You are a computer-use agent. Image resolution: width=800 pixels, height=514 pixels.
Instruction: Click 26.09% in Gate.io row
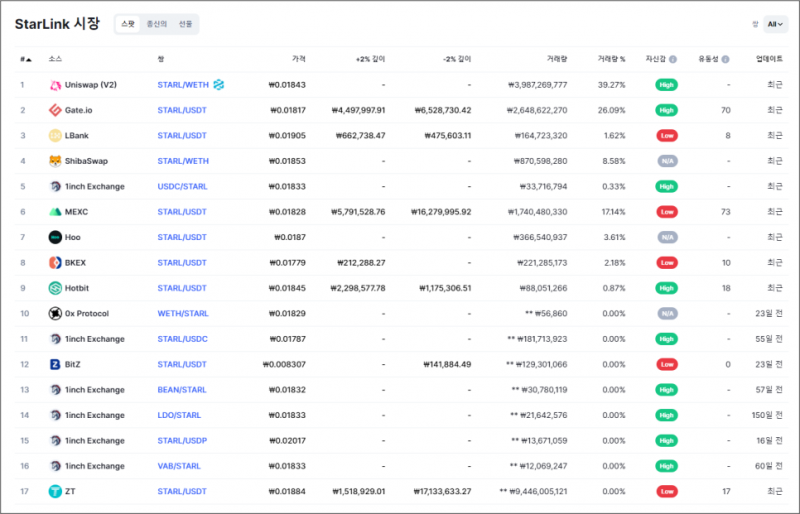point(612,110)
